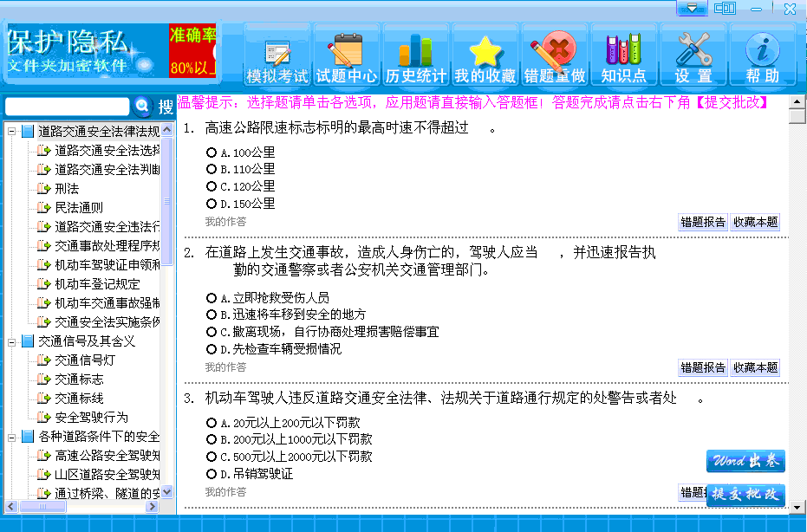Open 民法通则 tree item
This screenshot has height=532, width=807.
click(79, 208)
